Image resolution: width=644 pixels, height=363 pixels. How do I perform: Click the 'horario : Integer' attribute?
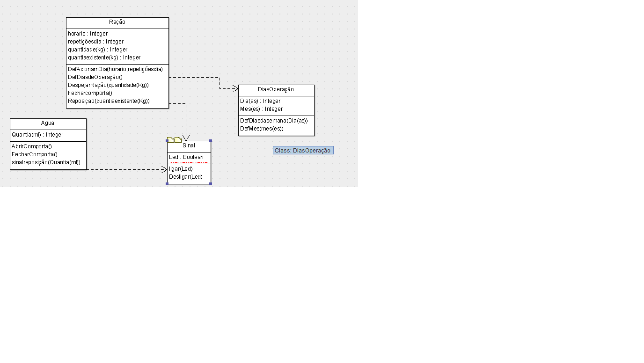coord(88,34)
